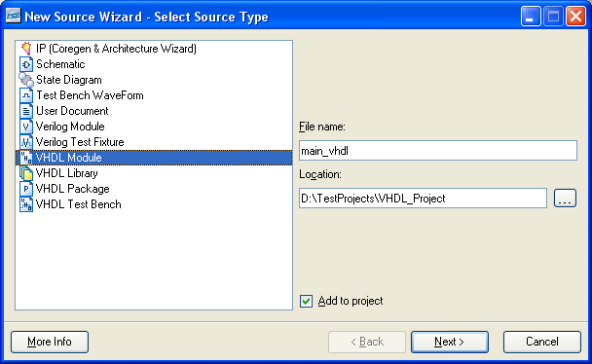The height and width of the screenshot is (364, 592).
Task: Pick the Test Bench WaveForm icon
Action: coord(26,95)
